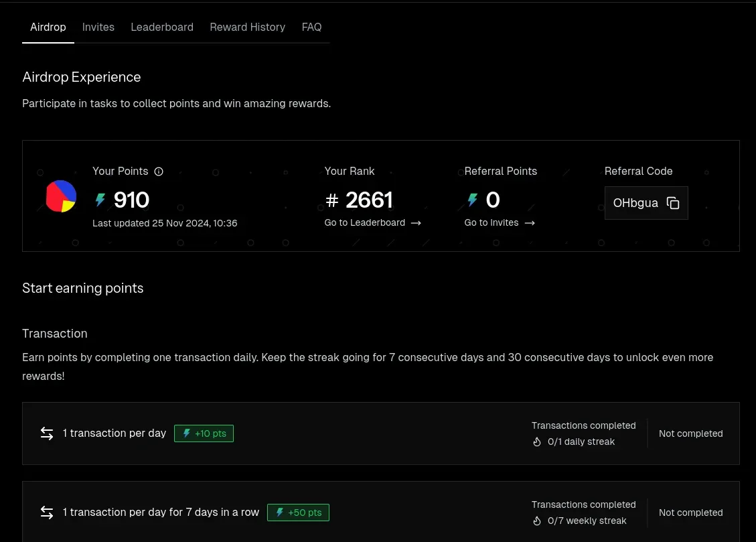Select the Airdrop tab
This screenshot has height=542, width=756.
[x=48, y=27]
